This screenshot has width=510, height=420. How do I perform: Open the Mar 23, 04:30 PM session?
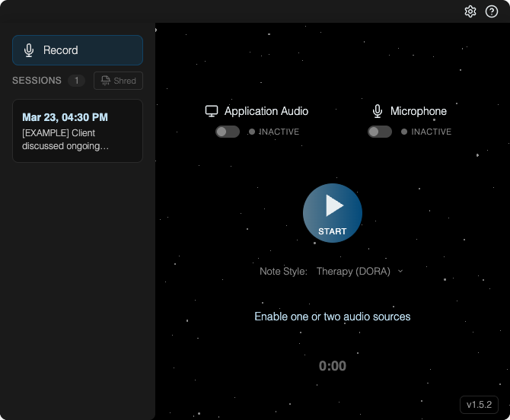78,131
